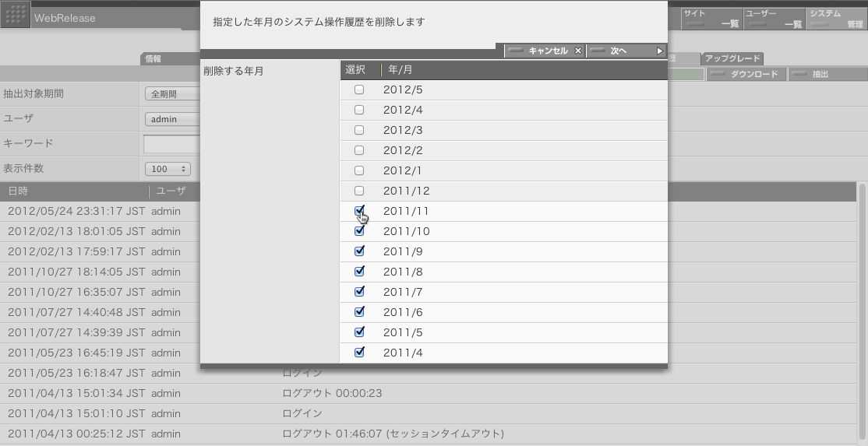Open the システム 管理 panel

(836, 19)
